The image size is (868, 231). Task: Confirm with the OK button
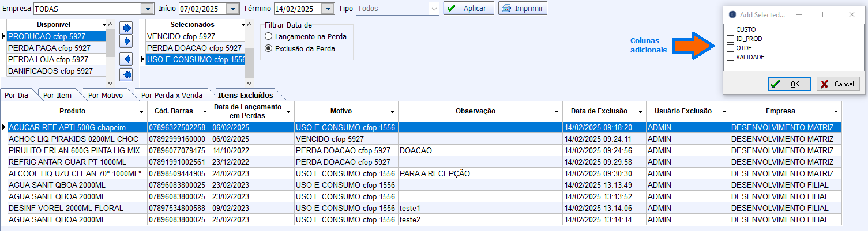(x=788, y=84)
